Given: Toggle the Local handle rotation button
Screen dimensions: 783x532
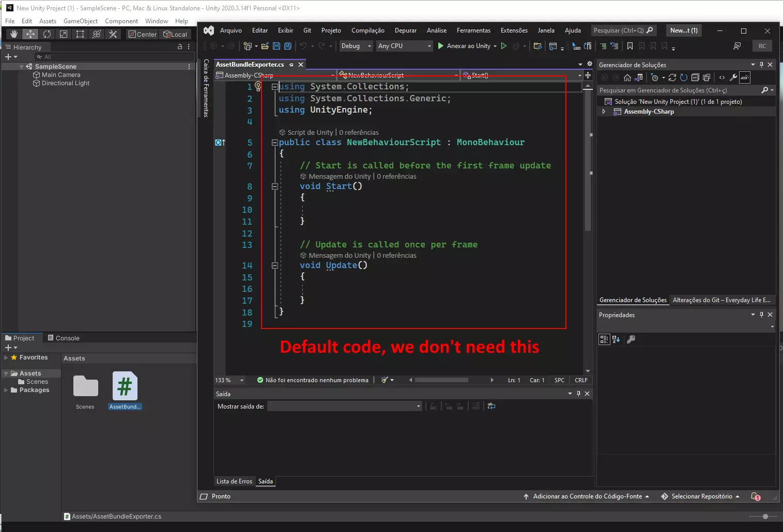Looking at the screenshot, I should point(176,34).
